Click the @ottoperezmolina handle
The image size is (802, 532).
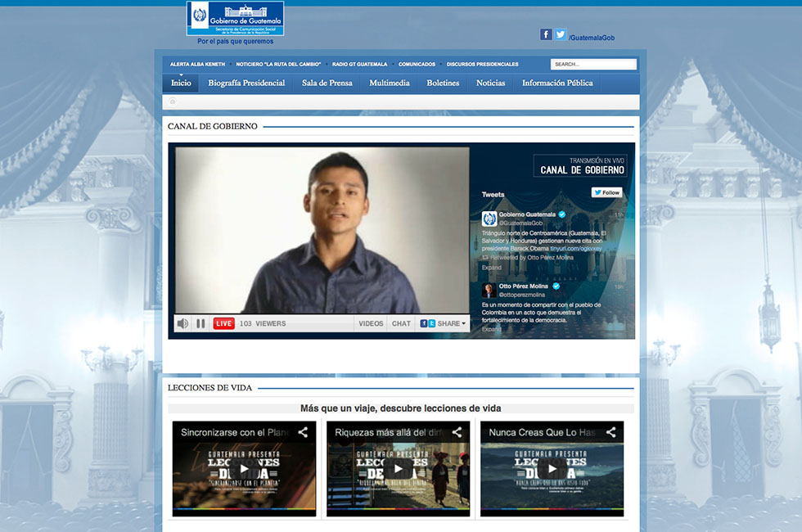click(x=522, y=295)
